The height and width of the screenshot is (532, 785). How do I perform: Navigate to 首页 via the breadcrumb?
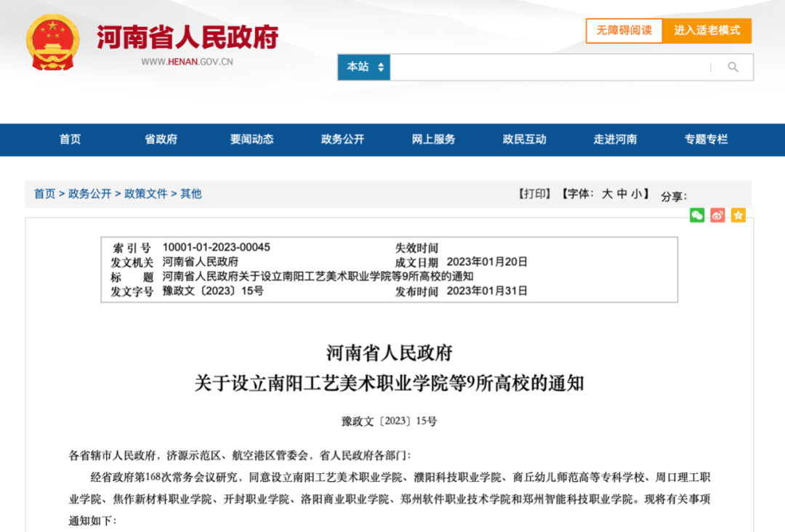click(44, 194)
